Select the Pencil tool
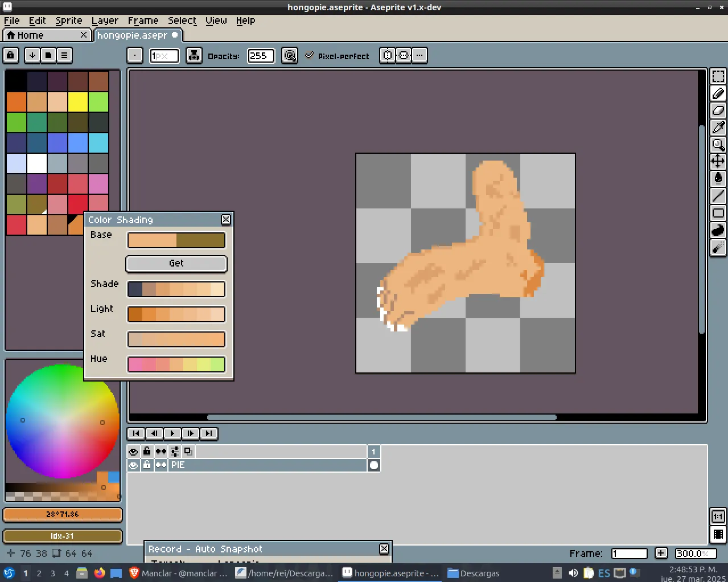The image size is (728, 582). 718,93
